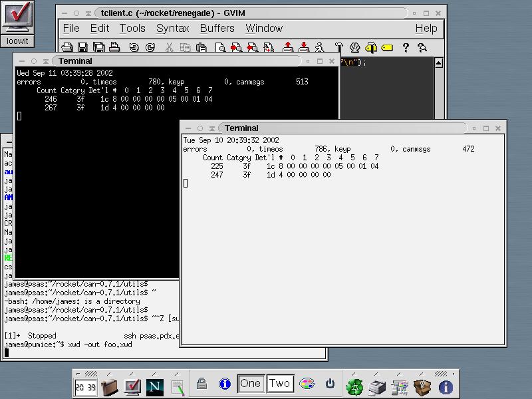Click Find Next right-arrow icon in GVIM

click(x=236, y=47)
